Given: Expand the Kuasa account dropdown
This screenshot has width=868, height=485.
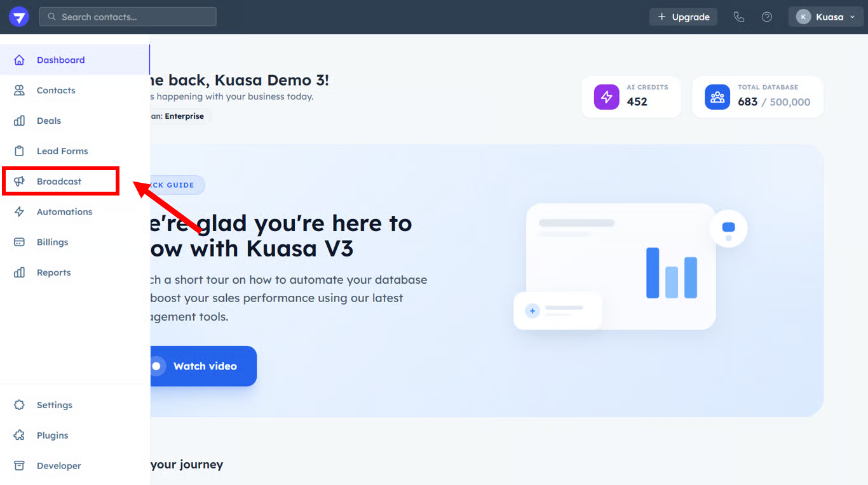Looking at the screenshot, I should 825,17.
